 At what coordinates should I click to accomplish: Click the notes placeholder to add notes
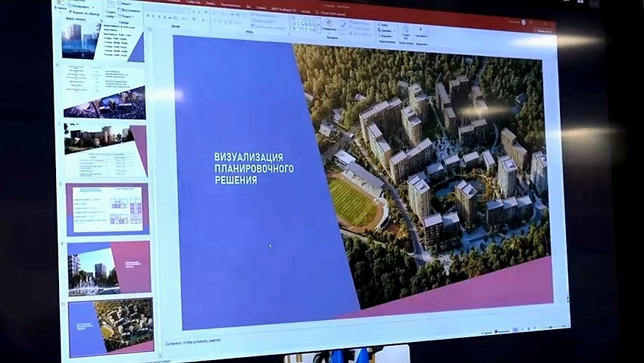193,342
